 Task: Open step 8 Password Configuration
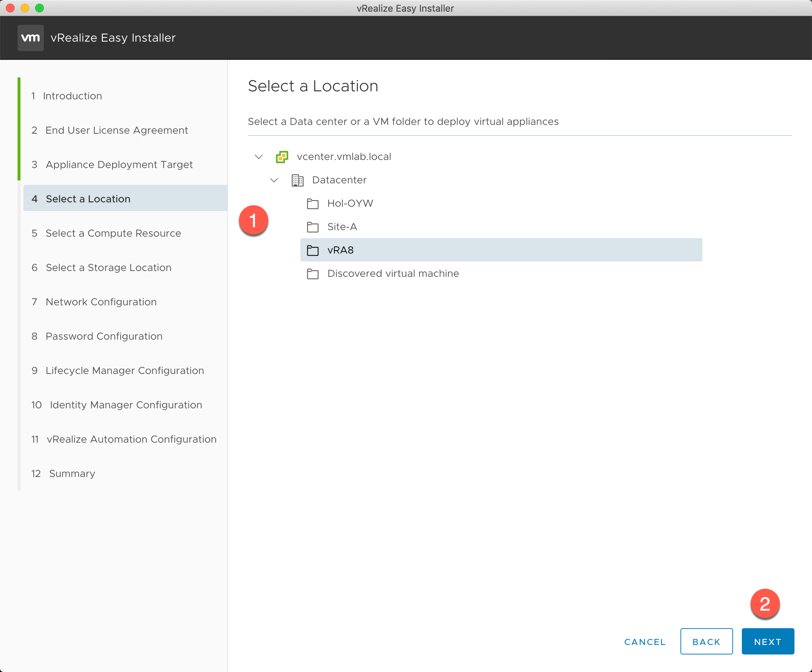(x=97, y=336)
